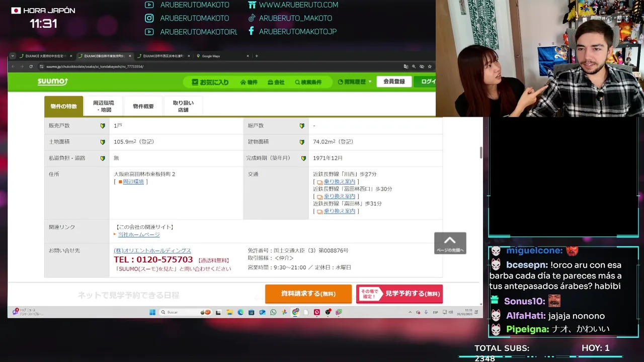The image size is (644, 362).
Task: Open 物件 menu item in SUUMO header
Action: (249, 82)
